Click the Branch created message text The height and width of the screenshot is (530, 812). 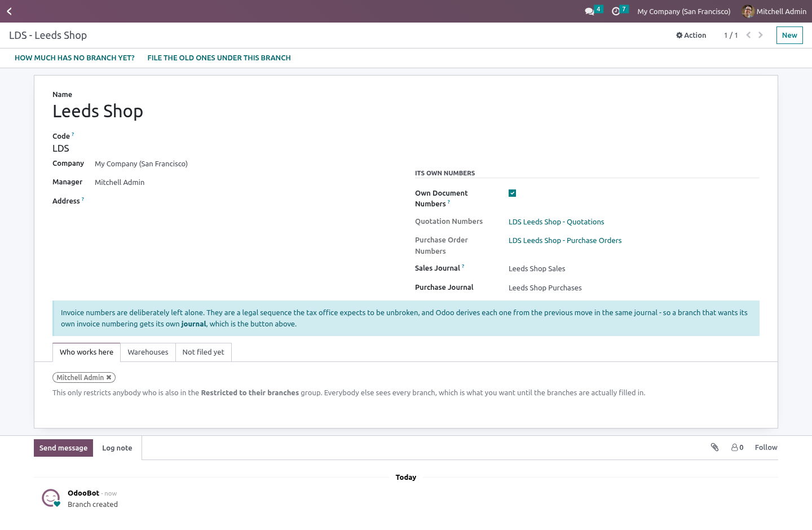[92, 505]
